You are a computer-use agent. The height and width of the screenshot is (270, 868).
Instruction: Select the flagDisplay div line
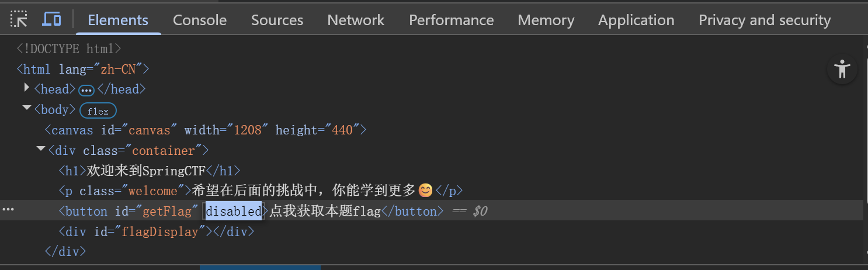pyautogui.click(x=157, y=231)
